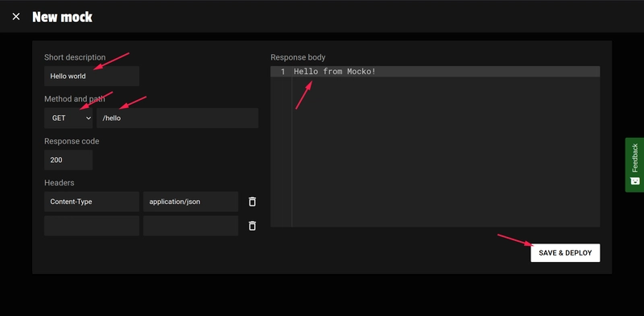The image size is (644, 316).
Task: Edit the application/json header value field
Action: [191, 202]
